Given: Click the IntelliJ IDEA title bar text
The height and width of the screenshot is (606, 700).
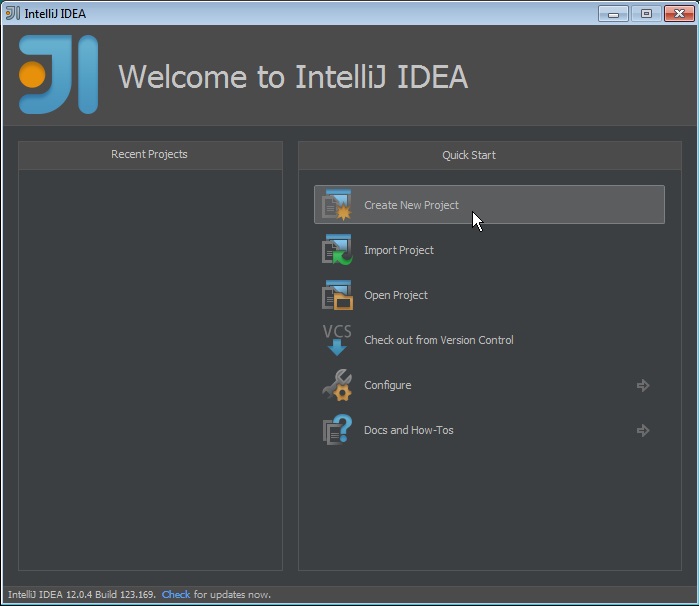Looking at the screenshot, I should click(x=55, y=14).
